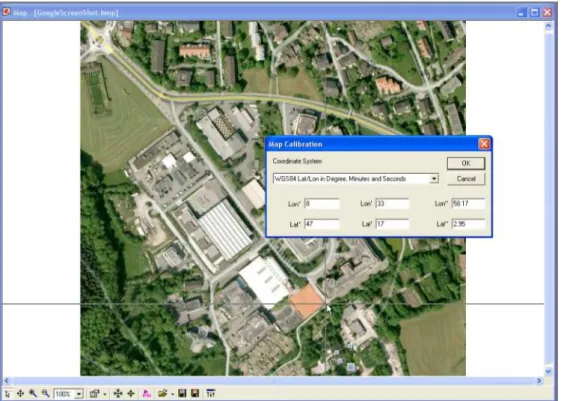Confirm calibration with OK button
The width and height of the screenshot is (561, 401).
click(x=466, y=163)
